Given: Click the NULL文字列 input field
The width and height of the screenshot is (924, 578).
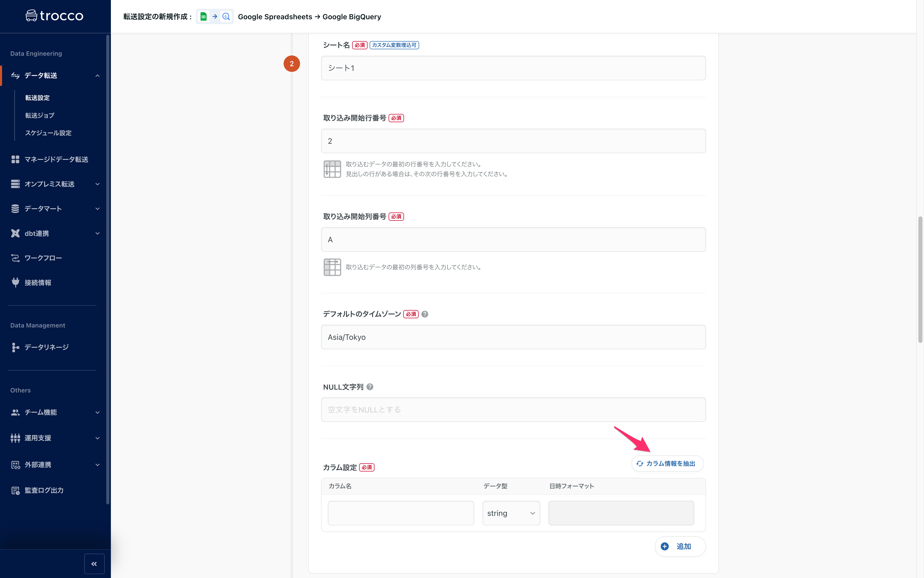Looking at the screenshot, I should pyautogui.click(x=513, y=410).
